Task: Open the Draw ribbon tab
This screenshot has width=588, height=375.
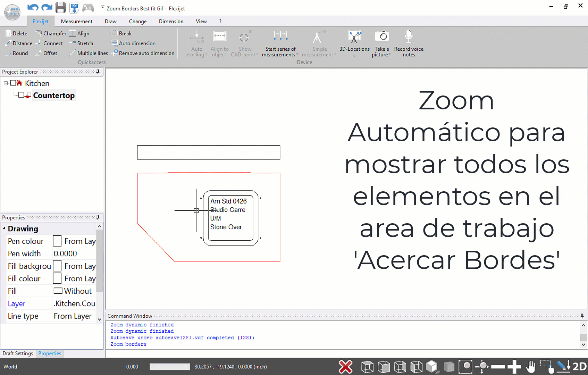Action: coord(111,21)
